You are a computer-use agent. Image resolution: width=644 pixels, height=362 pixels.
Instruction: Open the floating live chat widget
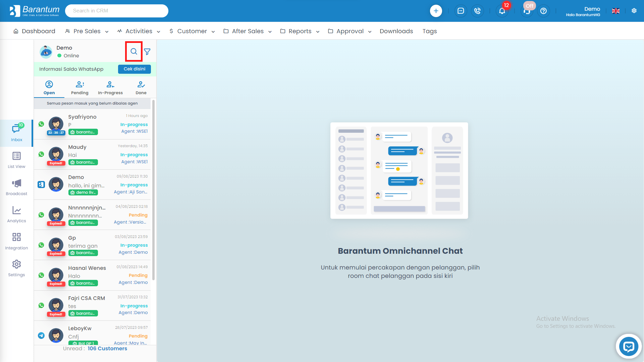[x=629, y=346]
